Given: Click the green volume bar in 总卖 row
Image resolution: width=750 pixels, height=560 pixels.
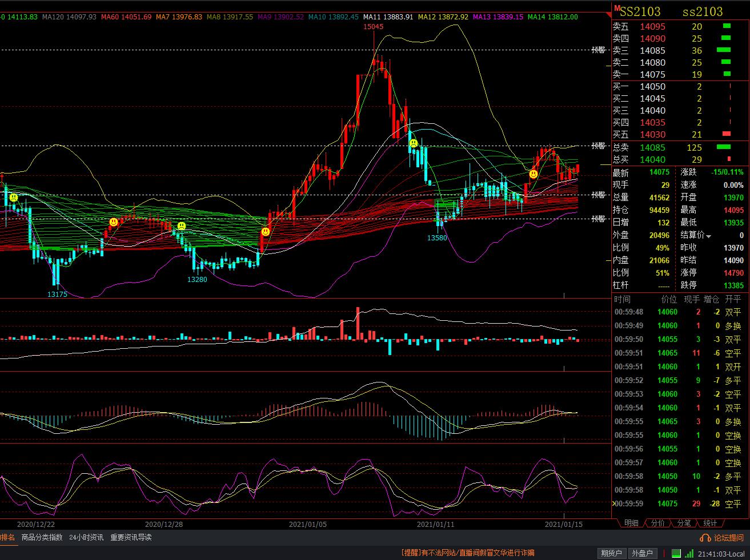Looking at the screenshot, I should pyautogui.click(x=724, y=147).
